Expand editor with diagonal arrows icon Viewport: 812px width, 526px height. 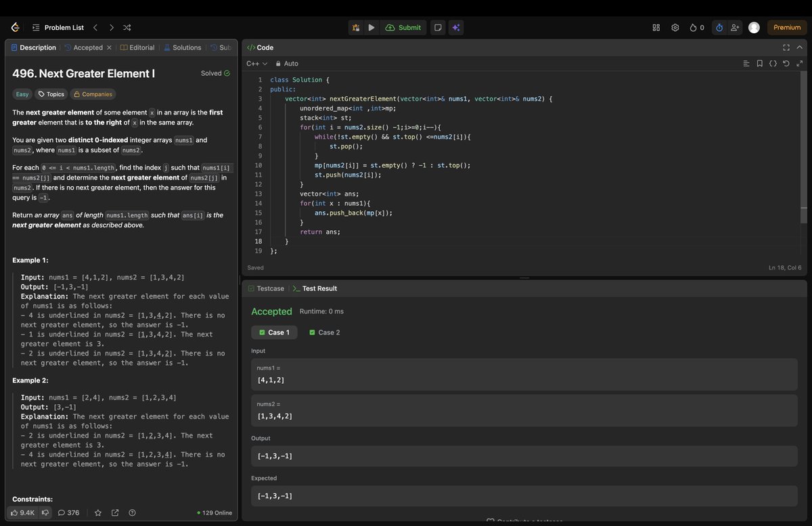point(799,64)
